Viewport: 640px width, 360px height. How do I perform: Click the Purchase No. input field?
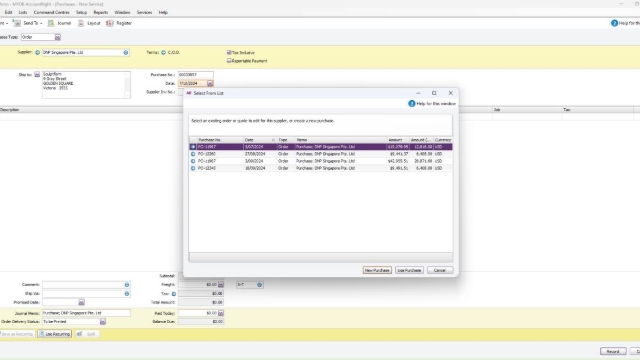[x=196, y=75]
